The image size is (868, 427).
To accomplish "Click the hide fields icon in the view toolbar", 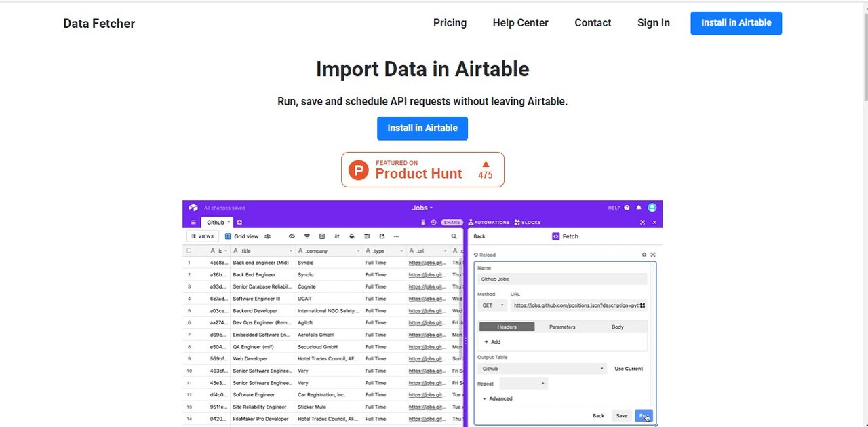I will click(292, 236).
